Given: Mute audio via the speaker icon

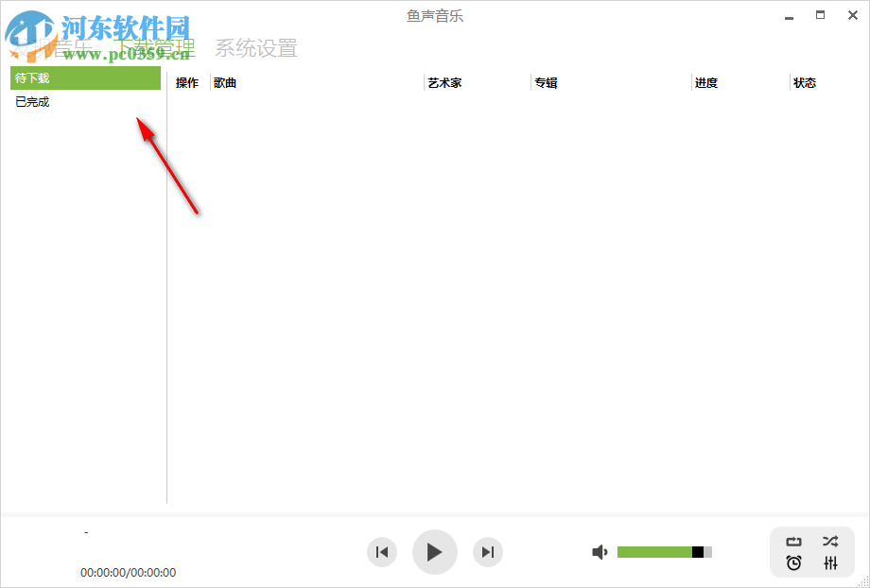Looking at the screenshot, I should point(600,552).
